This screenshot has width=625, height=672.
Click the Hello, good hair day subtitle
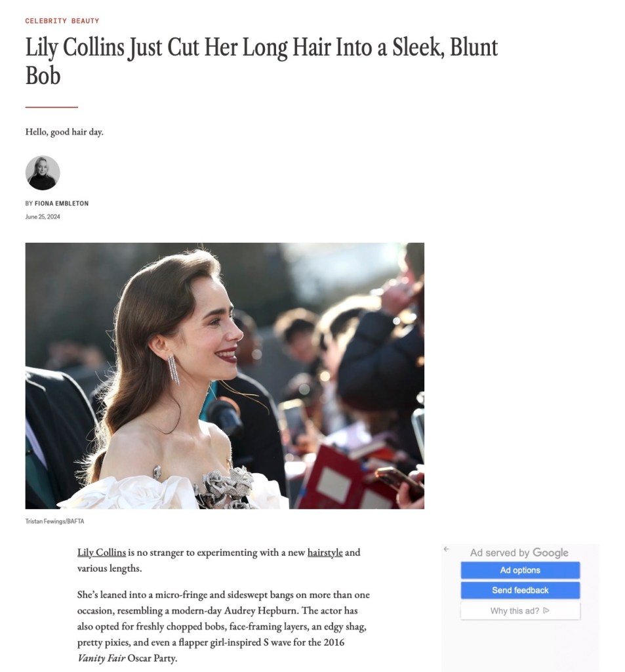[64, 132]
